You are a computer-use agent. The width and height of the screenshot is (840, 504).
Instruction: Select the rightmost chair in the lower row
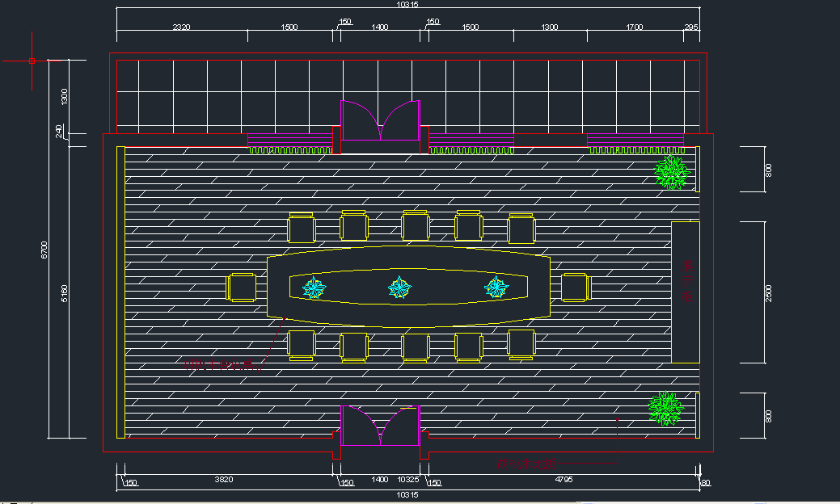521,344
